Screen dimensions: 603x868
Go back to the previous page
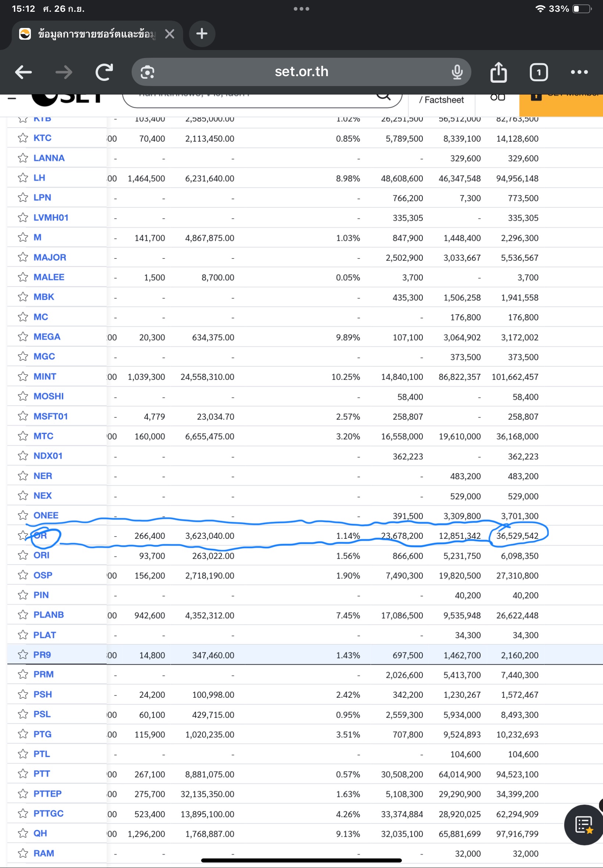coord(24,72)
